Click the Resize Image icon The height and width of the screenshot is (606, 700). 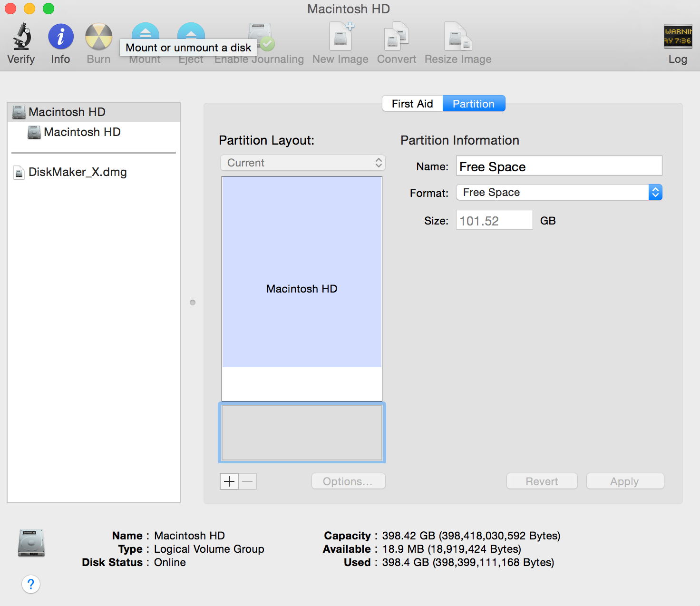458,37
